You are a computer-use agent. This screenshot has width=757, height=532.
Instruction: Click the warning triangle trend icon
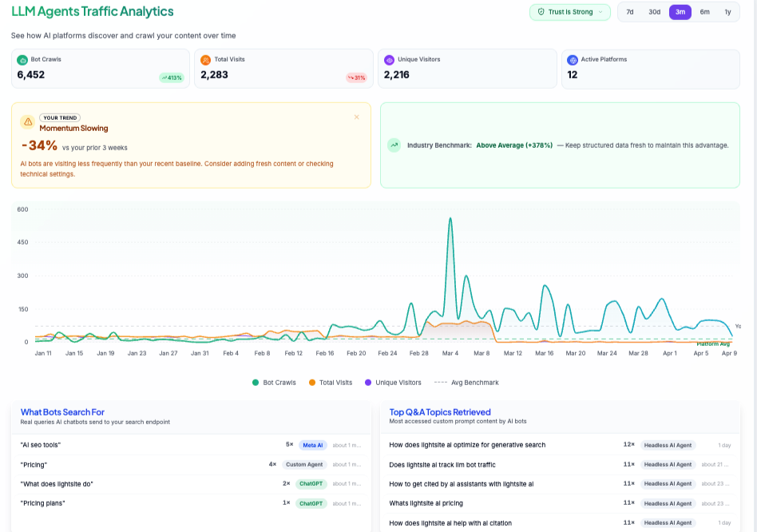point(28,122)
